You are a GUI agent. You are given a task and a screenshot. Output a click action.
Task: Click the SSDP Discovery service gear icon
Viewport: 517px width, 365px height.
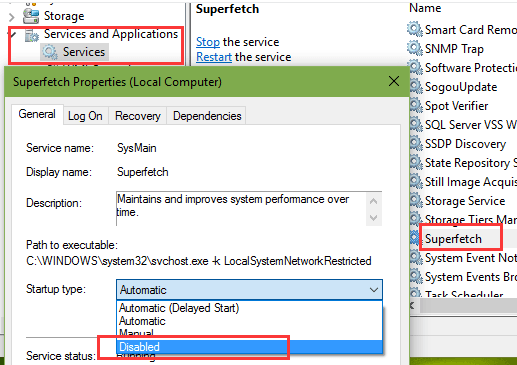[415, 144]
